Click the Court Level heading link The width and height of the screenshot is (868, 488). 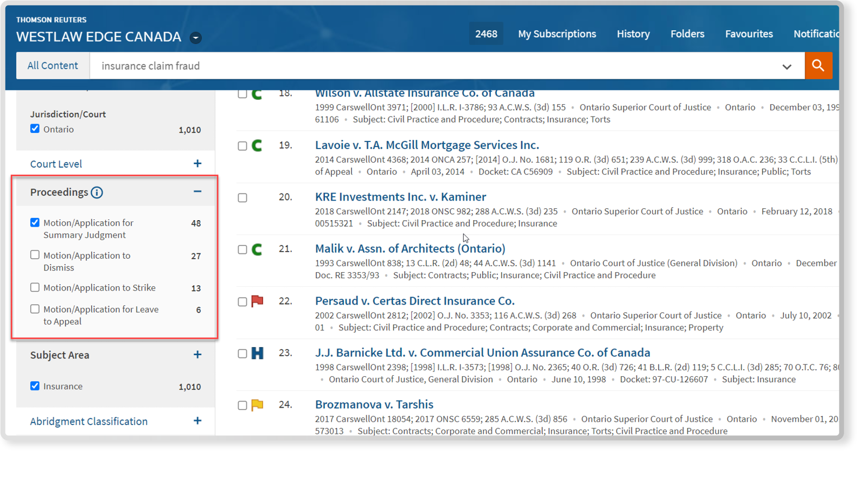coord(56,164)
